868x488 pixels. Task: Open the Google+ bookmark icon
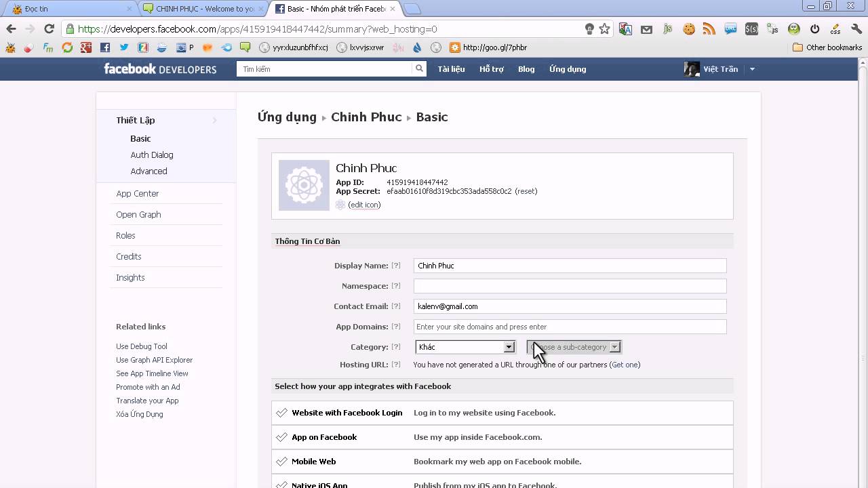click(85, 47)
